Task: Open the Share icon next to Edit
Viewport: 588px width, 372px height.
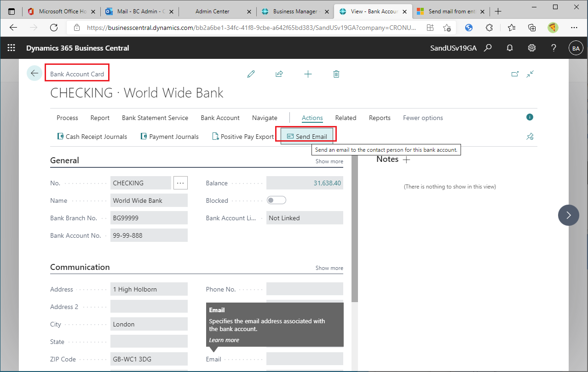Action: click(x=279, y=74)
